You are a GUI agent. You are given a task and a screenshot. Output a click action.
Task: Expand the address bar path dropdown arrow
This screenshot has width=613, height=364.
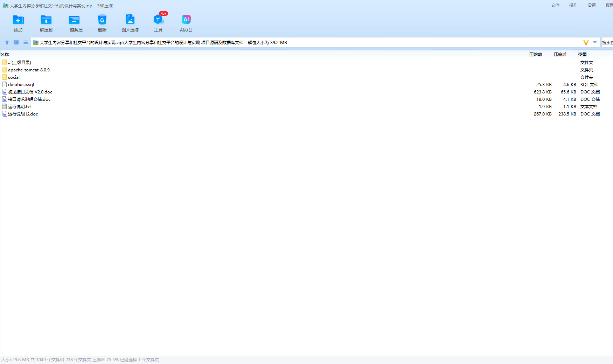(x=595, y=42)
